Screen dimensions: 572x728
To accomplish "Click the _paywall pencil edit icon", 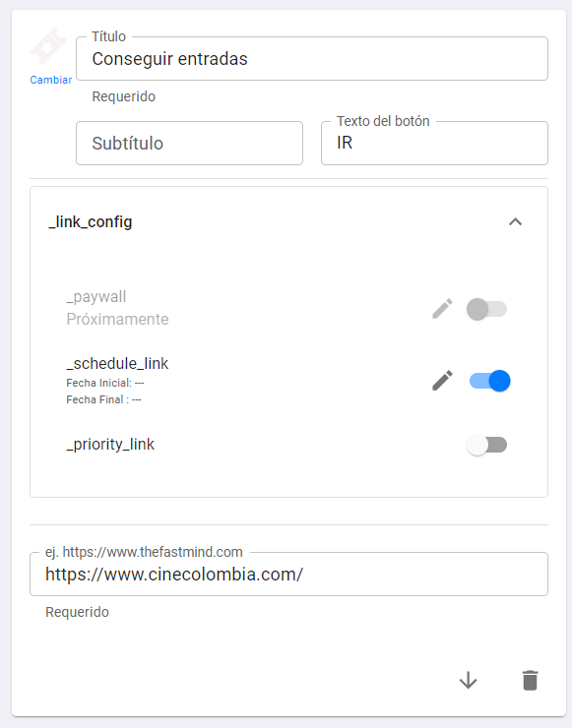I will [x=442, y=309].
